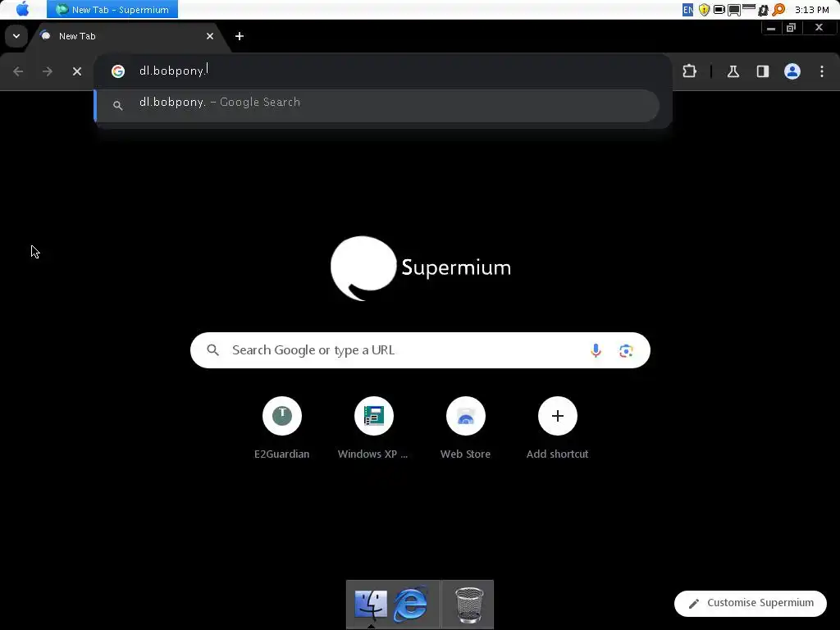
Task: Open the Chrome Labs flask icon
Action: coord(733,71)
